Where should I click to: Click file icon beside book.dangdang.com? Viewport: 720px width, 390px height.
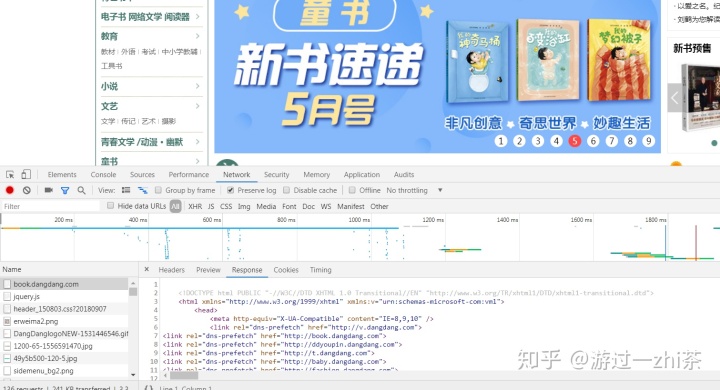pos(7,284)
